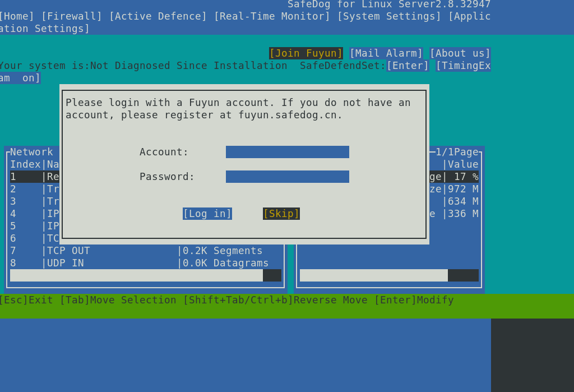Open the [Active Defence] menu
The image size is (574, 392).
coord(158,16)
